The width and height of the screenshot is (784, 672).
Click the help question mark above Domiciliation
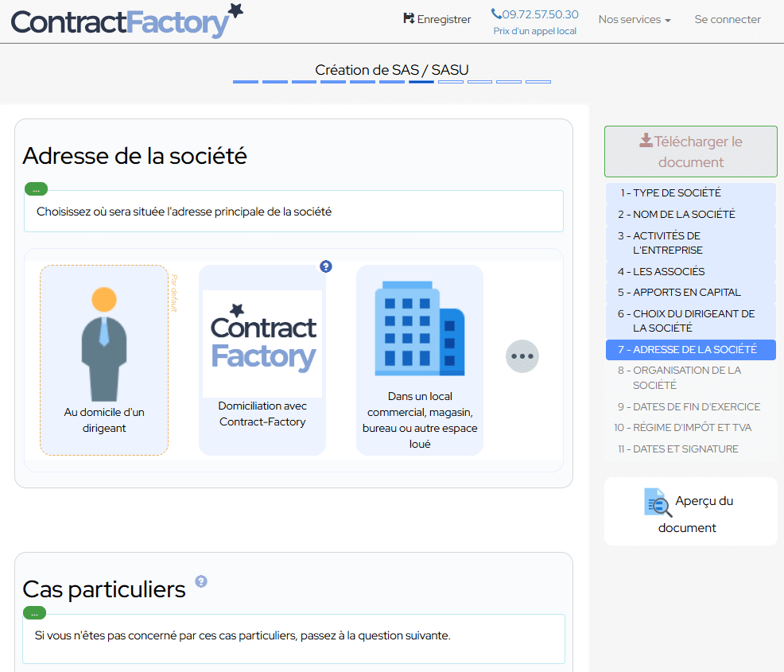coord(326,266)
